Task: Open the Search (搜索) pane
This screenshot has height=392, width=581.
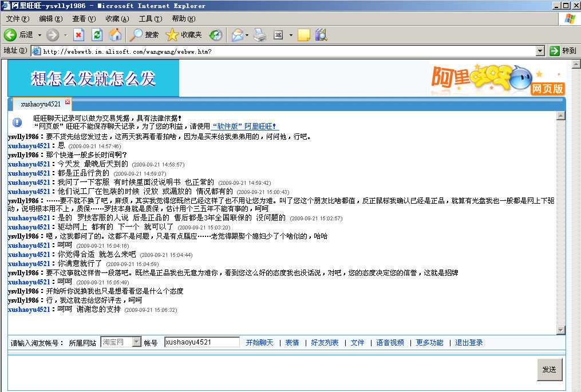Action: 144,35
